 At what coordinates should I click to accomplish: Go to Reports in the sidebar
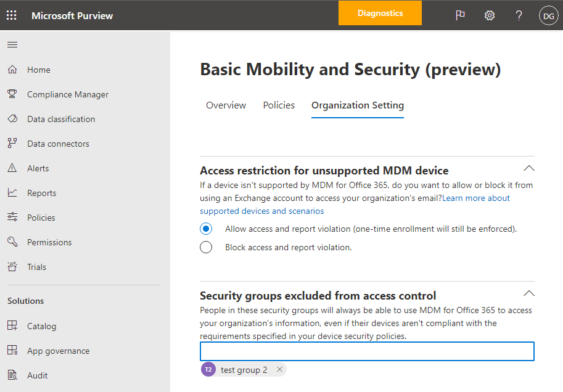(42, 193)
